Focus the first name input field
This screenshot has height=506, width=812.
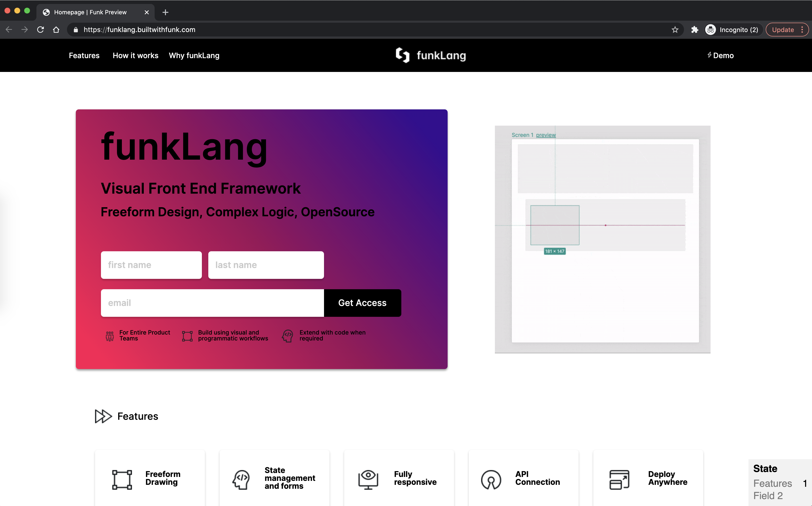151,265
